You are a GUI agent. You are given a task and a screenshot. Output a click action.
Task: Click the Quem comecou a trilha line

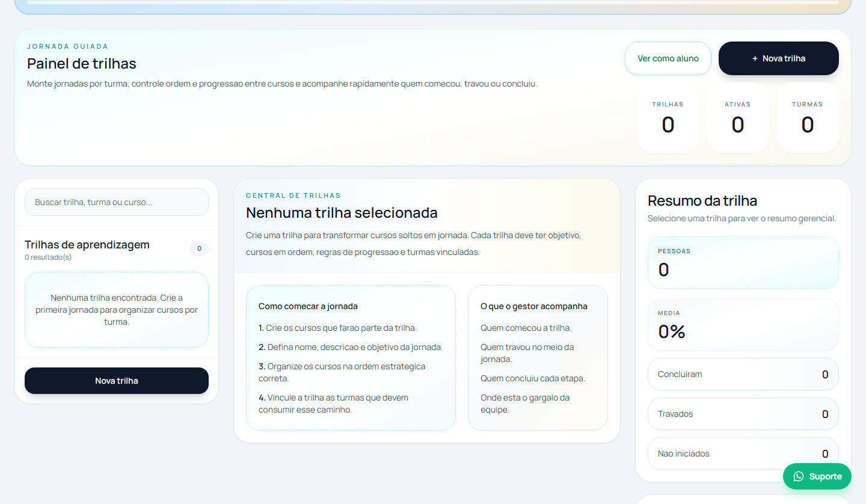[x=526, y=328]
